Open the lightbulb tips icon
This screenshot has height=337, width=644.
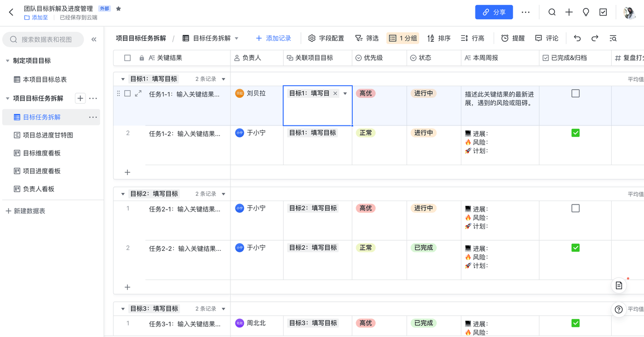pos(586,12)
